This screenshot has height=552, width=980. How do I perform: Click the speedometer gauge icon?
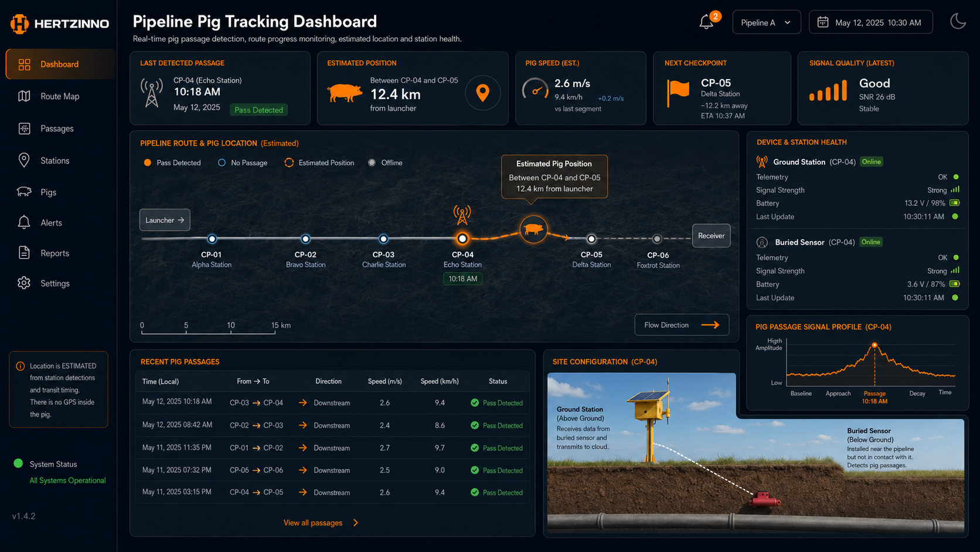tap(535, 90)
